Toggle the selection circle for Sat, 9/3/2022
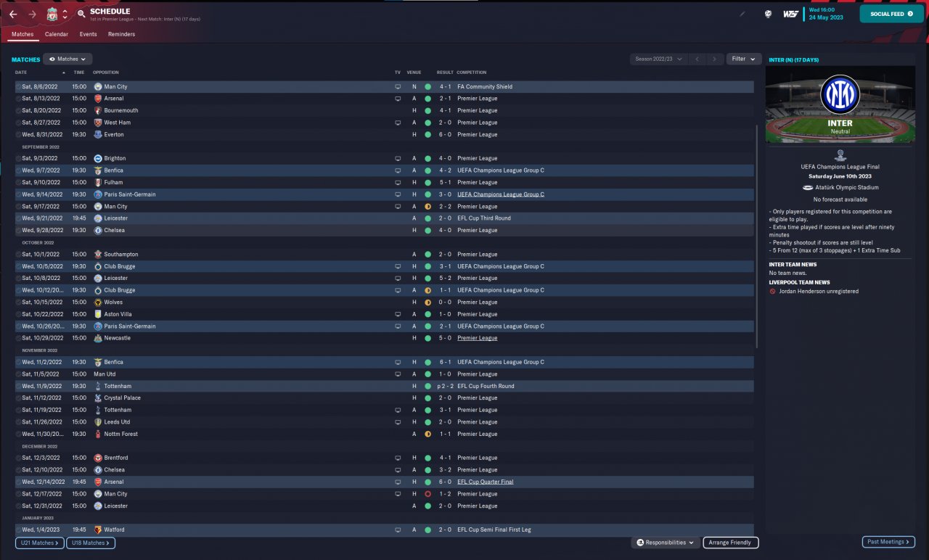The width and height of the screenshot is (929, 560). pos(18,158)
